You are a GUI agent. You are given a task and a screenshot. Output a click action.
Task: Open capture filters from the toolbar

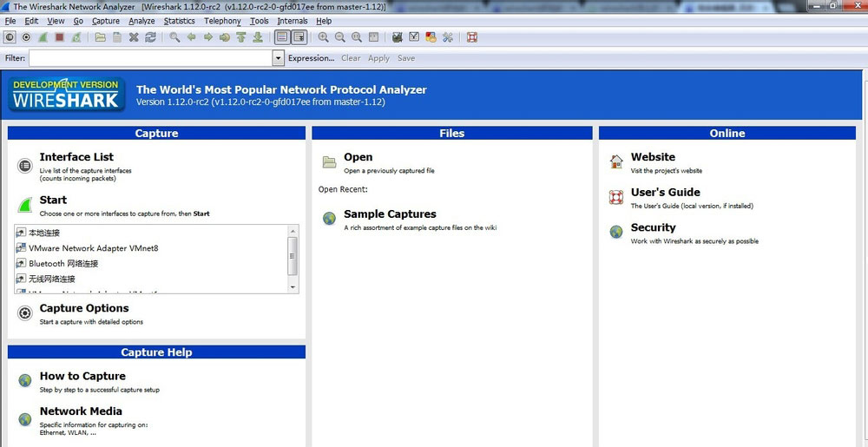point(397,37)
